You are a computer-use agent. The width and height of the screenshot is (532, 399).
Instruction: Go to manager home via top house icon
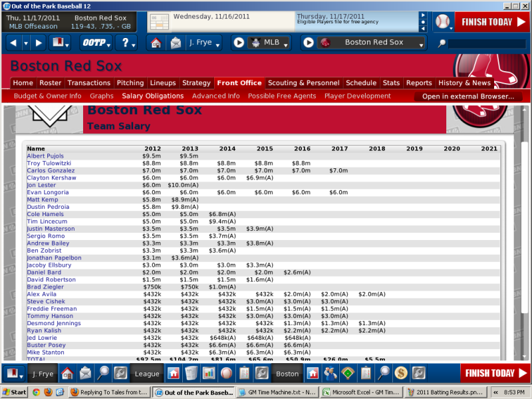pyautogui.click(x=156, y=43)
